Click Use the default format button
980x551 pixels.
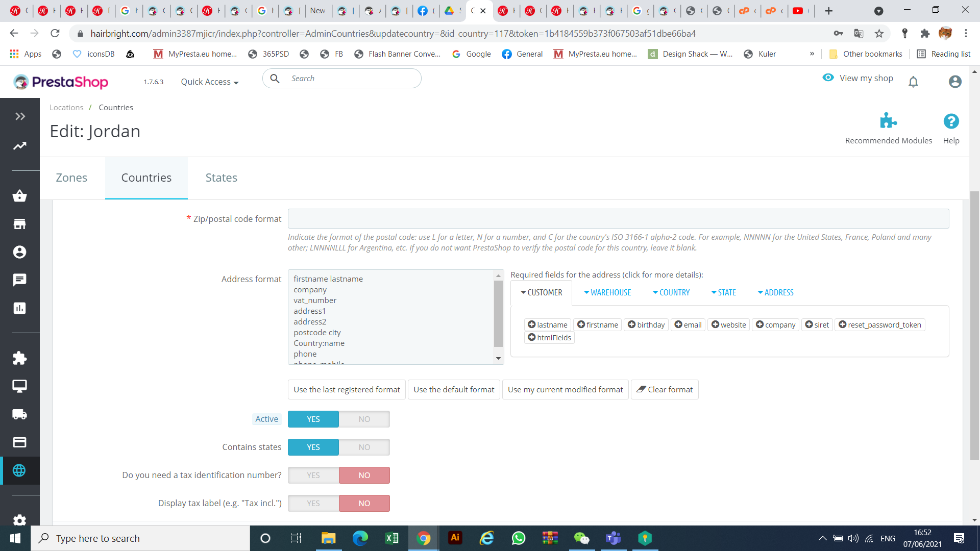pyautogui.click(x=454, y=389)
